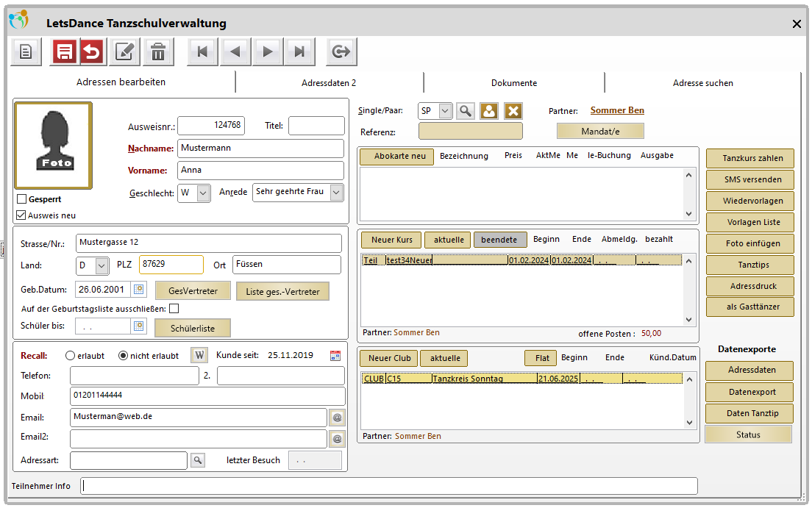Open the Single/Paar dropdown

pyautogui.click(x=445, y=111)
